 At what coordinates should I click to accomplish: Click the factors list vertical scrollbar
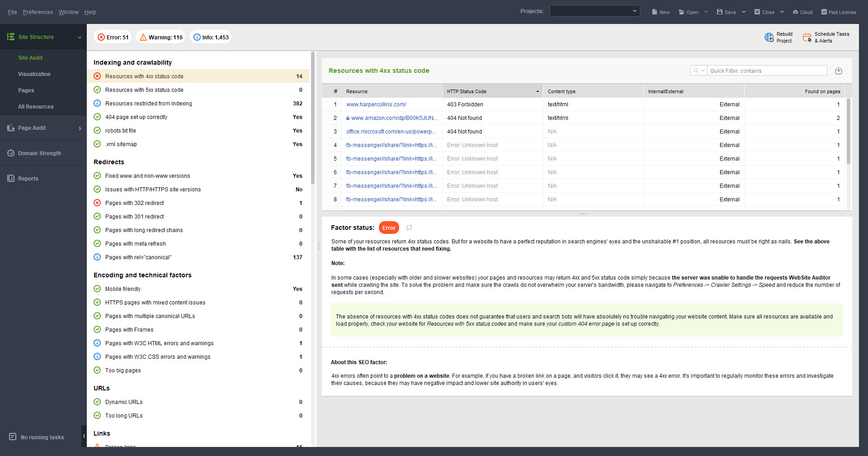(313, 118)
